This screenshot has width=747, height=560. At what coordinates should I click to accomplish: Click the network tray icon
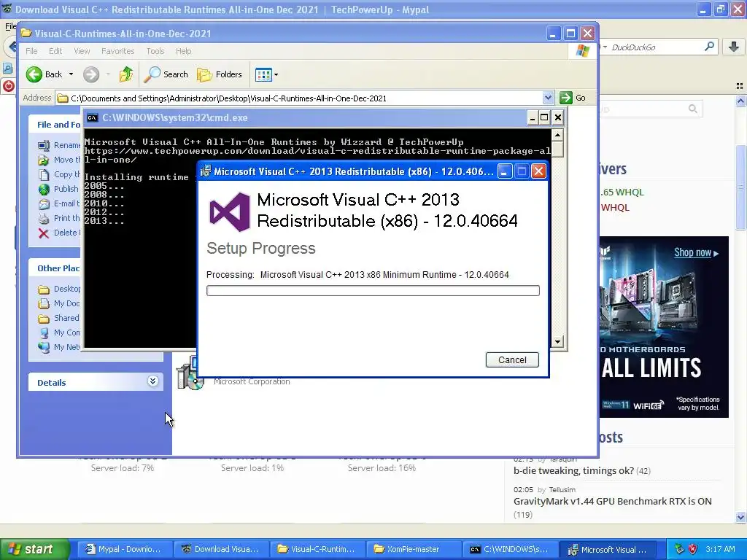pyautogui.click(x=679, y=549)
